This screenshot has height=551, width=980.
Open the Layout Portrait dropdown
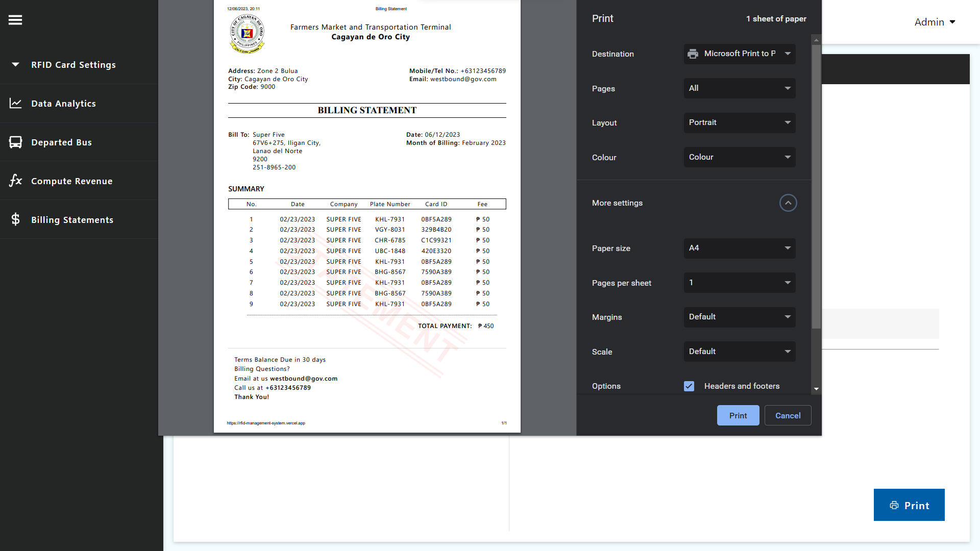coord(739,123)
